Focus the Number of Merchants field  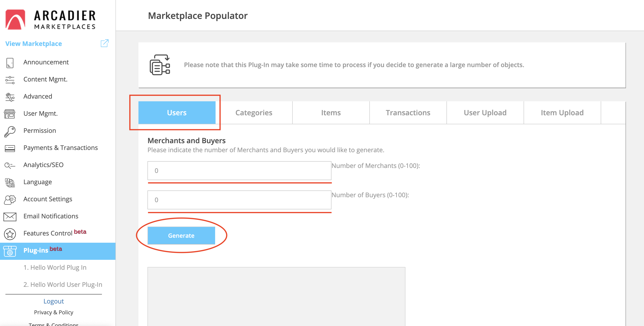pos(239,171)
